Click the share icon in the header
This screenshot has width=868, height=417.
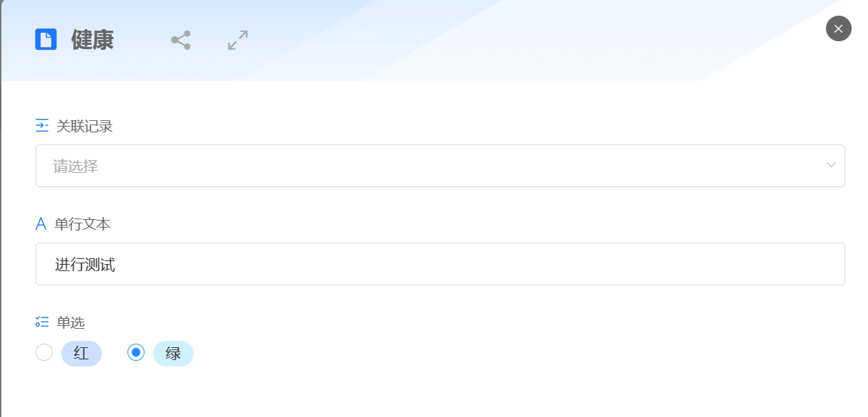(181, 40)
